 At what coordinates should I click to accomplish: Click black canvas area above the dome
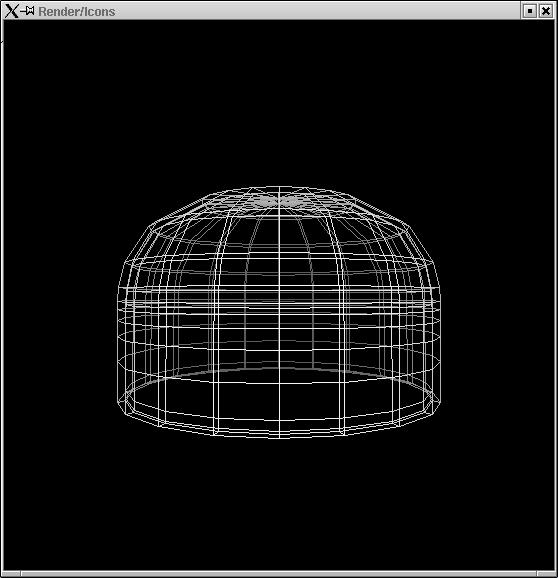coord(279,103)
